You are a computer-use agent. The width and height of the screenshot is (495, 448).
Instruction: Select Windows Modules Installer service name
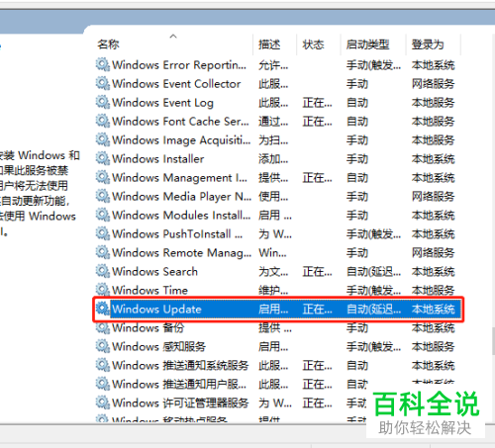pyautogui.click(x=181, y=216)
